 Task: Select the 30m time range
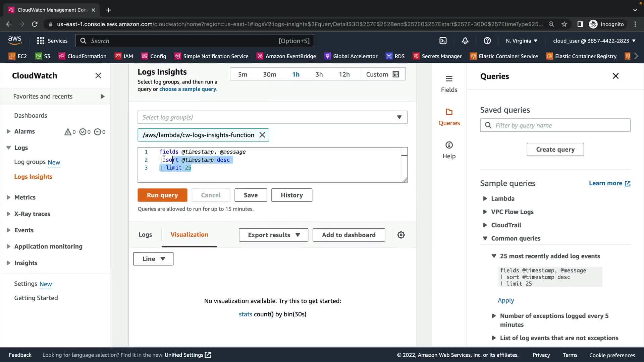[269, 74]
